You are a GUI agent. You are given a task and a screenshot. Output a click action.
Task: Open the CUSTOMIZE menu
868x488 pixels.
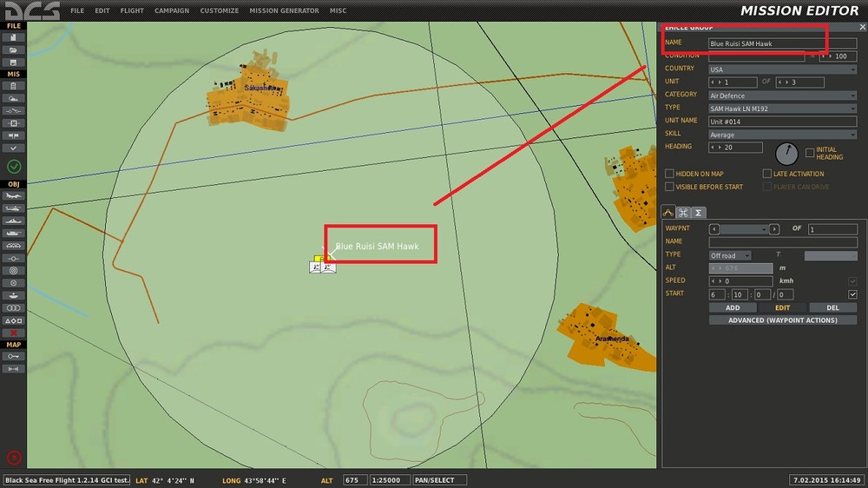click(220, 10)
